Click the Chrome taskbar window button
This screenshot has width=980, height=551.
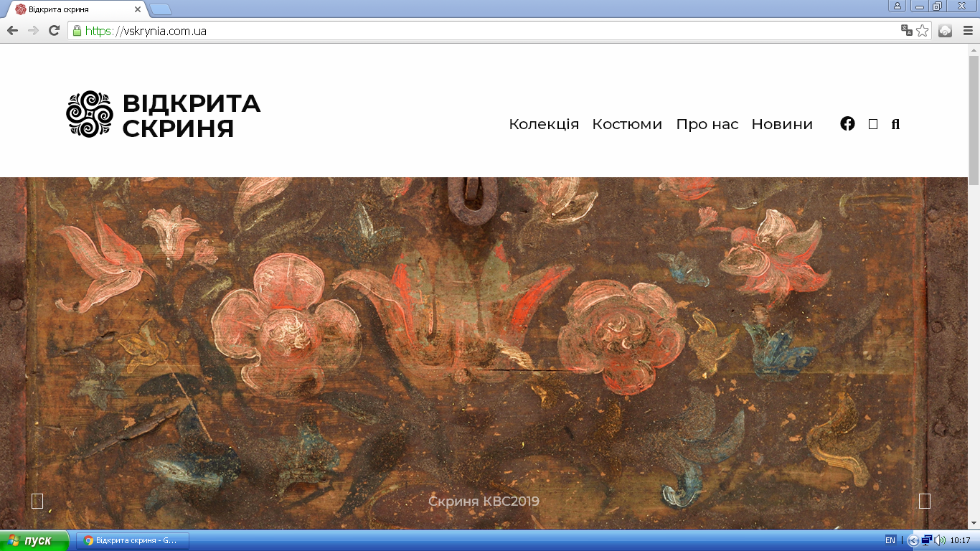133,540
